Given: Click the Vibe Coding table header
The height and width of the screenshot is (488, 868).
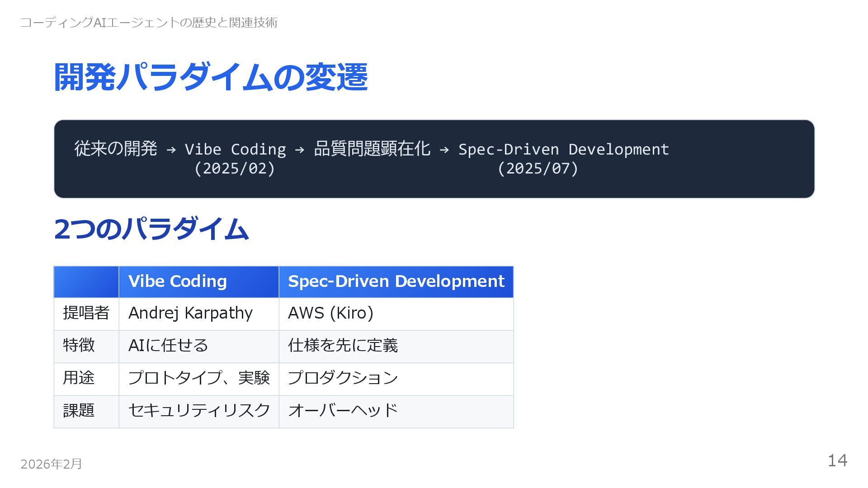Looking at the screenshot, I should coord(177,282).
